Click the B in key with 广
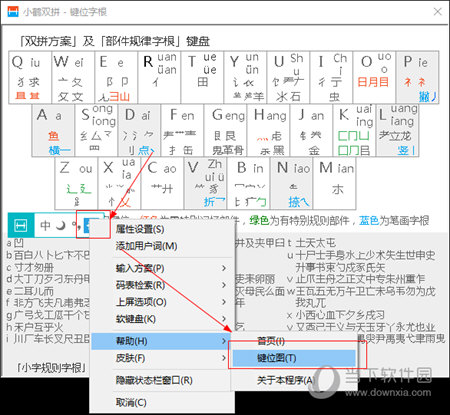This screenshot has width=450, height=415. (x=248, y=183)
